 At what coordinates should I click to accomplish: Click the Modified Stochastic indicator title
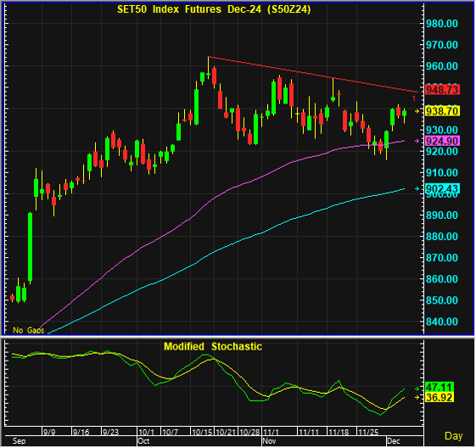pyautogui.click(x=213, y=347)
